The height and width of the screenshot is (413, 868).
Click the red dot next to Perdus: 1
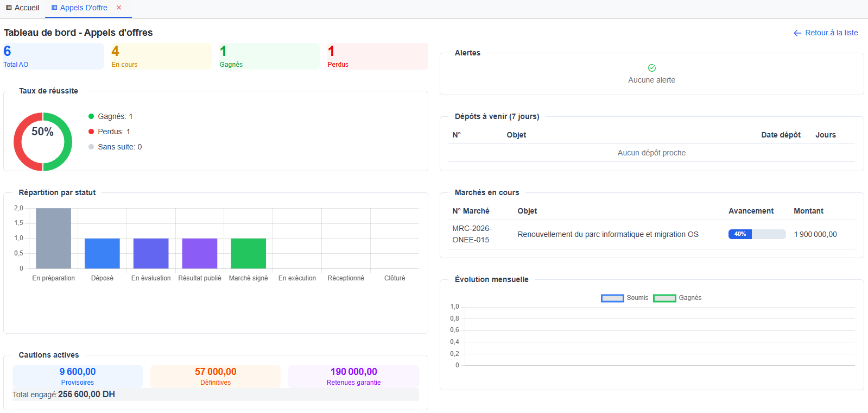[x=91, y=132]
